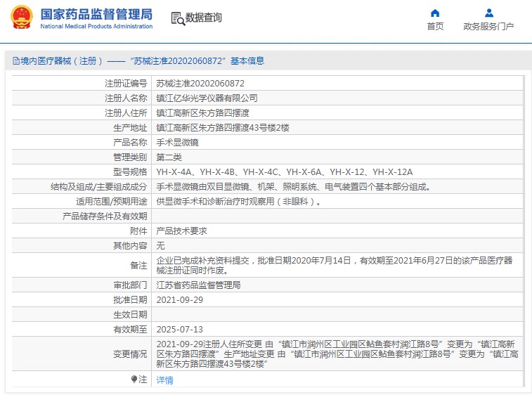Click the 批准日期 label

130,300
